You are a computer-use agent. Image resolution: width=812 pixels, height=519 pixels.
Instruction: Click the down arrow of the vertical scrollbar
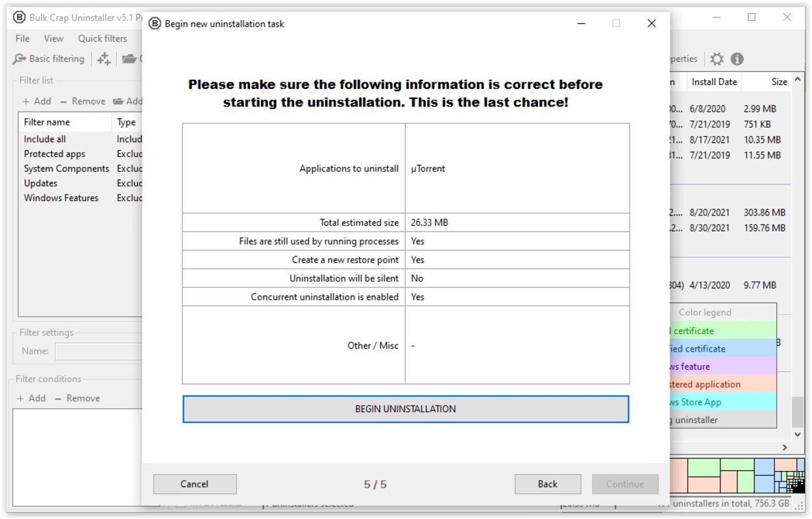(798, 435)
